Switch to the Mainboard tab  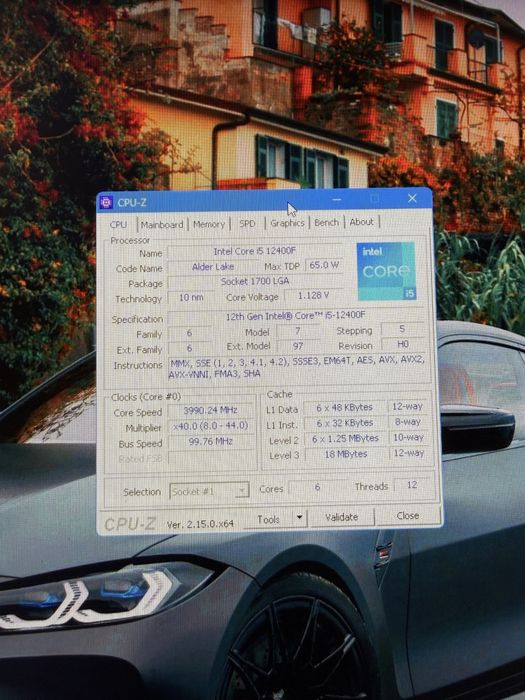162,224
